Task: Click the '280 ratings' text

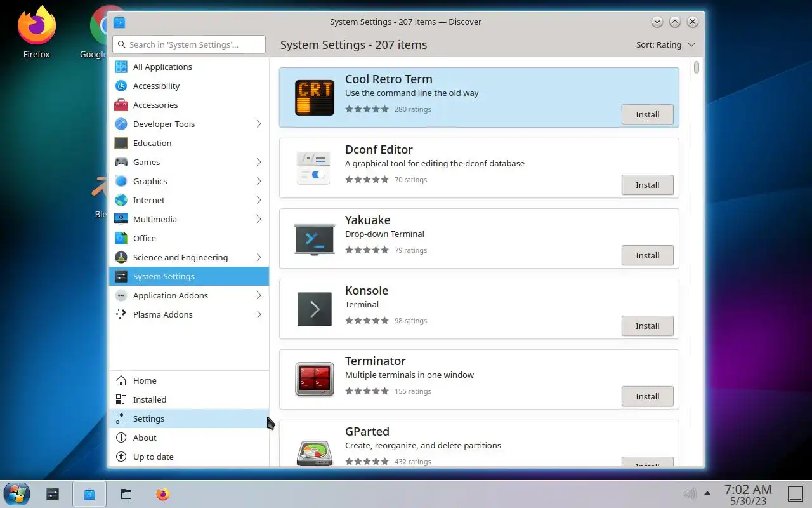Action: click(x=412, y=109)
